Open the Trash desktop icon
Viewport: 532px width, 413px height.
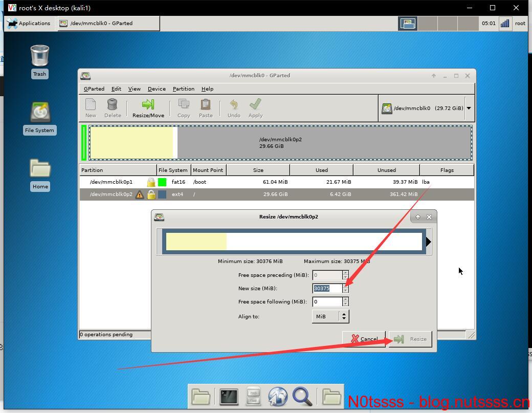pos(40,56)
